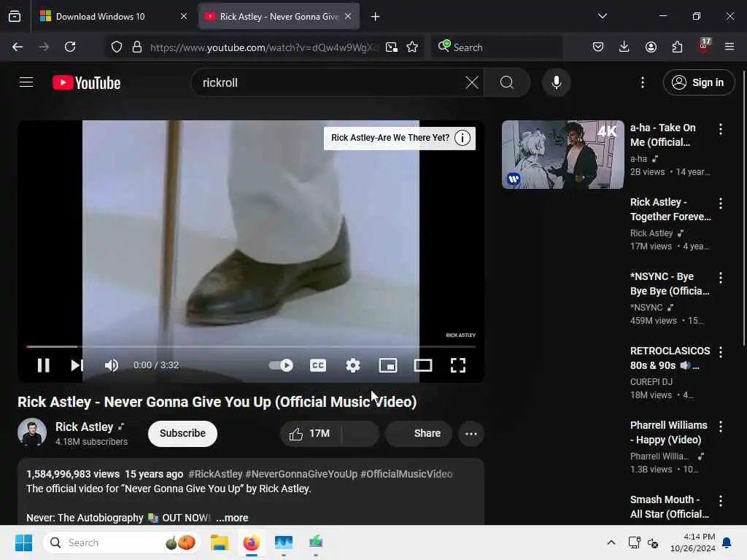Image resolution: width=747 pixels, height=560 pixels.
Task: Like the video (17M)
Action: coord(309,433)
